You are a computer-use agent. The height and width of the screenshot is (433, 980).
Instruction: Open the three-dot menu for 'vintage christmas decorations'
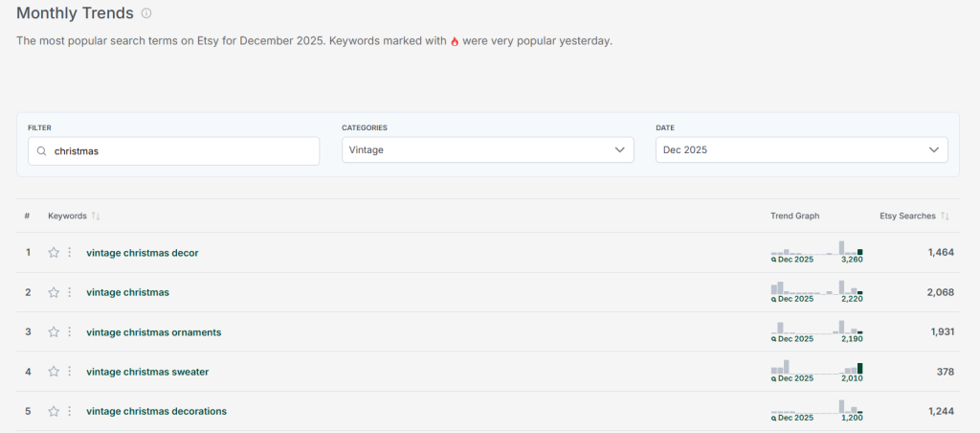click(x=69, y=411)
